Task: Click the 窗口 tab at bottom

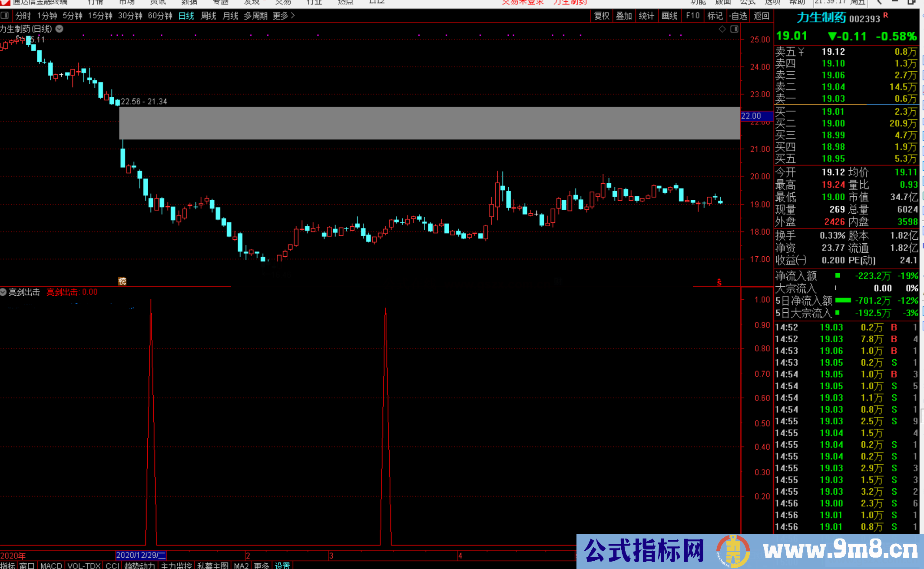Action: point(27,565)
